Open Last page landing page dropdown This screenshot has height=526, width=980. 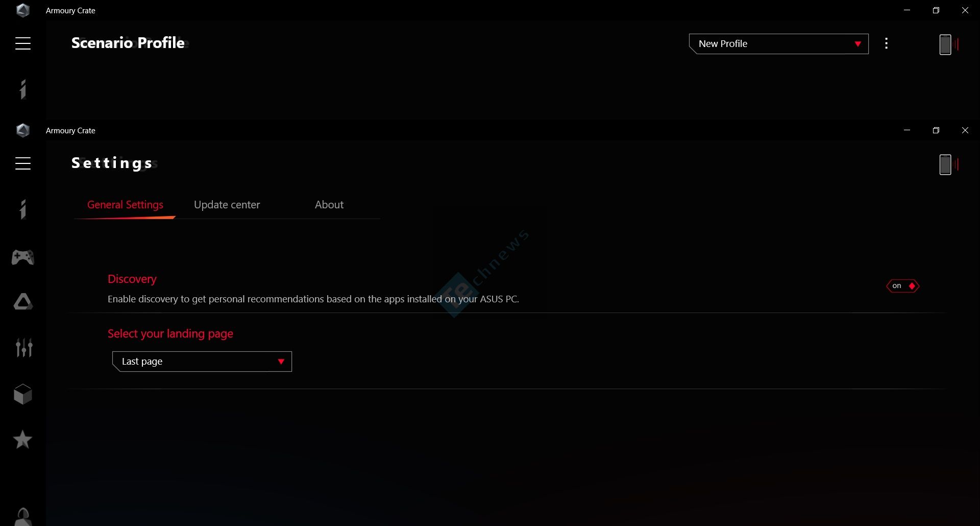point(202,362)
